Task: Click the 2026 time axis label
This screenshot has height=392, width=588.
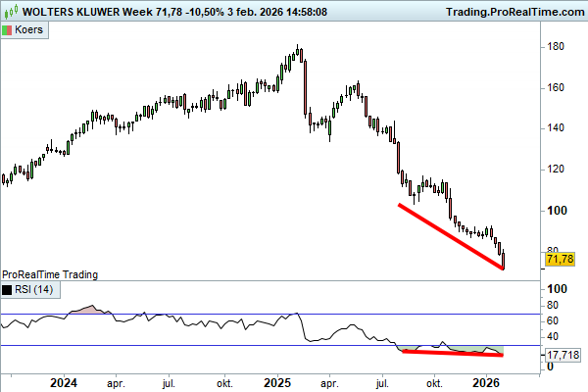Action: [x=486, y=383]
